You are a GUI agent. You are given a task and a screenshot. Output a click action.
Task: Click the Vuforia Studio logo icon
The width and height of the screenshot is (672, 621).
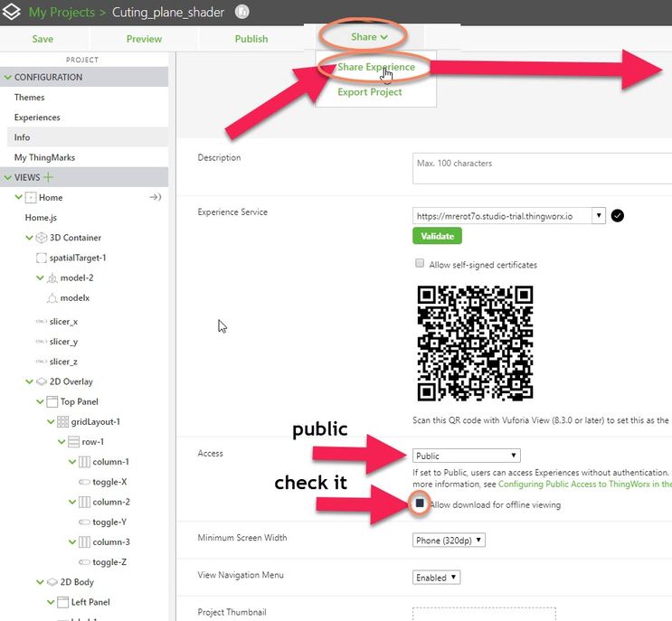(x=11, y=12)
